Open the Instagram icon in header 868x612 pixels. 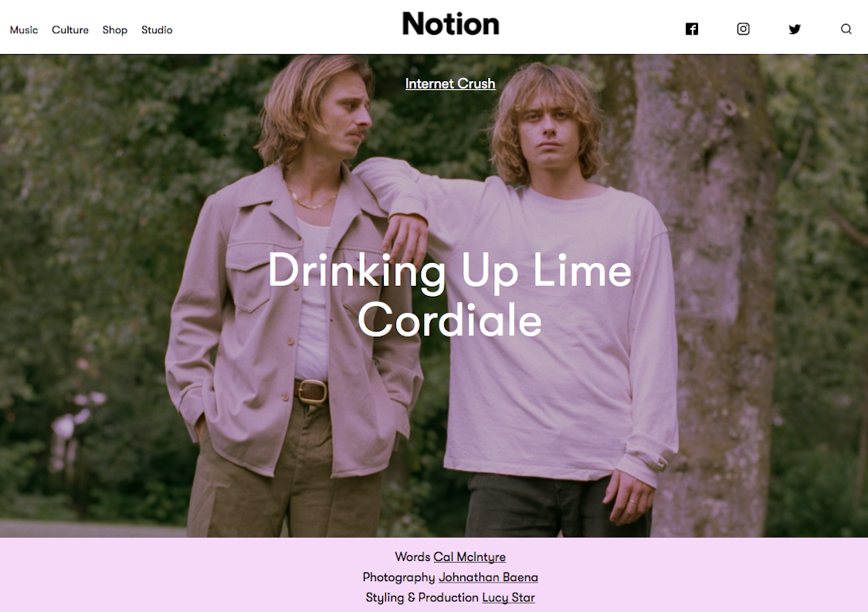743,29
